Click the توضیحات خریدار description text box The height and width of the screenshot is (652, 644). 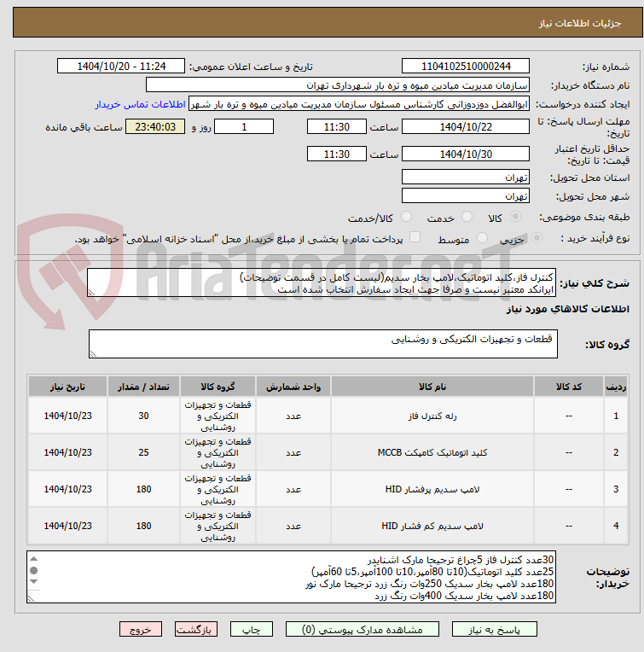click(291, 577)
